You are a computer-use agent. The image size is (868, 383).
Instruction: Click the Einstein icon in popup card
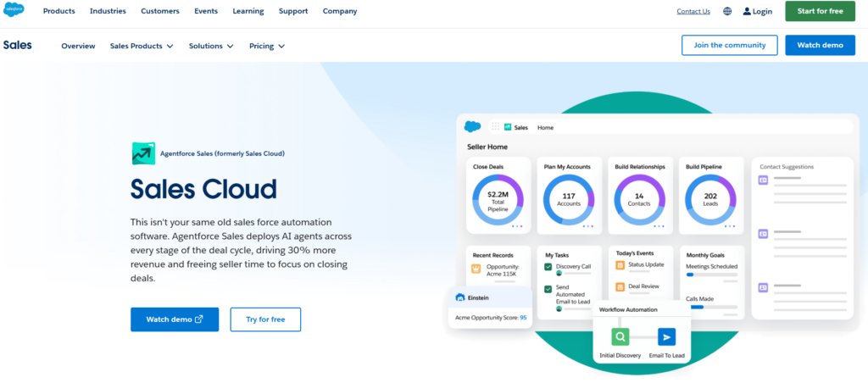pyautogui.click(x=459, y=297)
